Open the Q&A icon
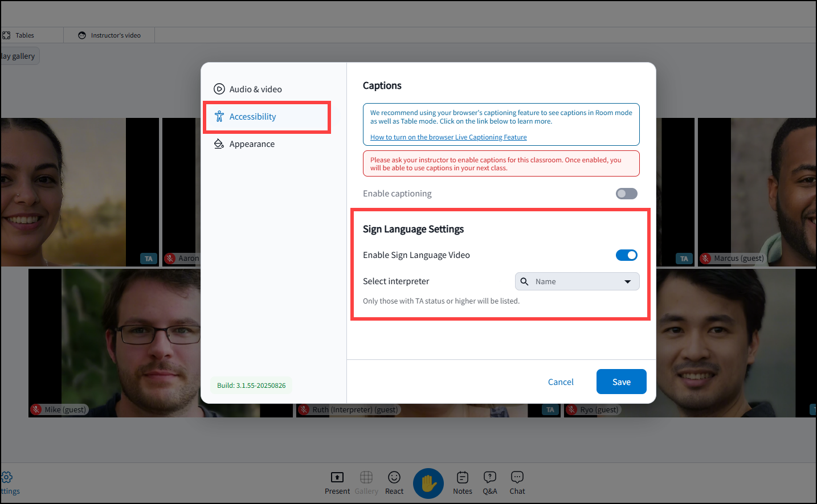The height and width of the screenshot is (504, 817). tap(490, 477)
